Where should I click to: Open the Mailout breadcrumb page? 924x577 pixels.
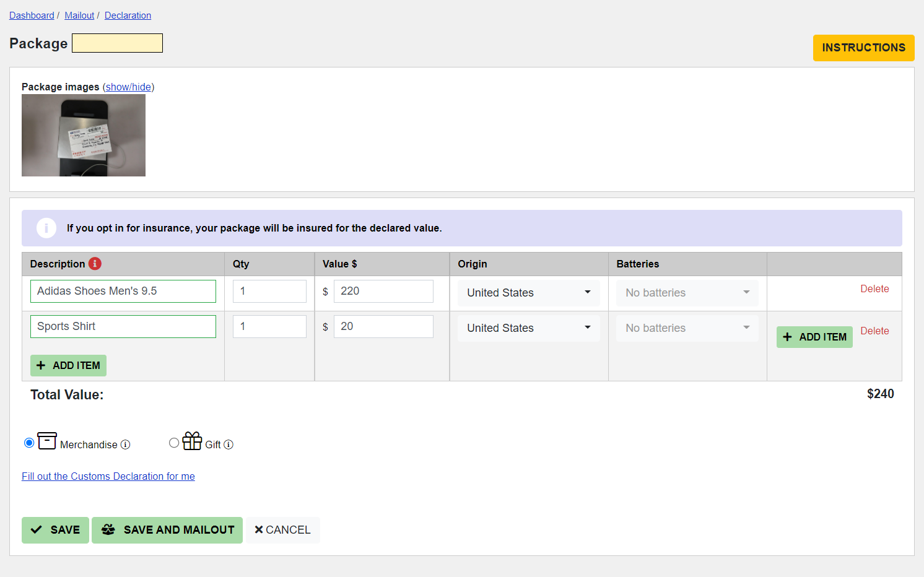click(x=79, y=15)
